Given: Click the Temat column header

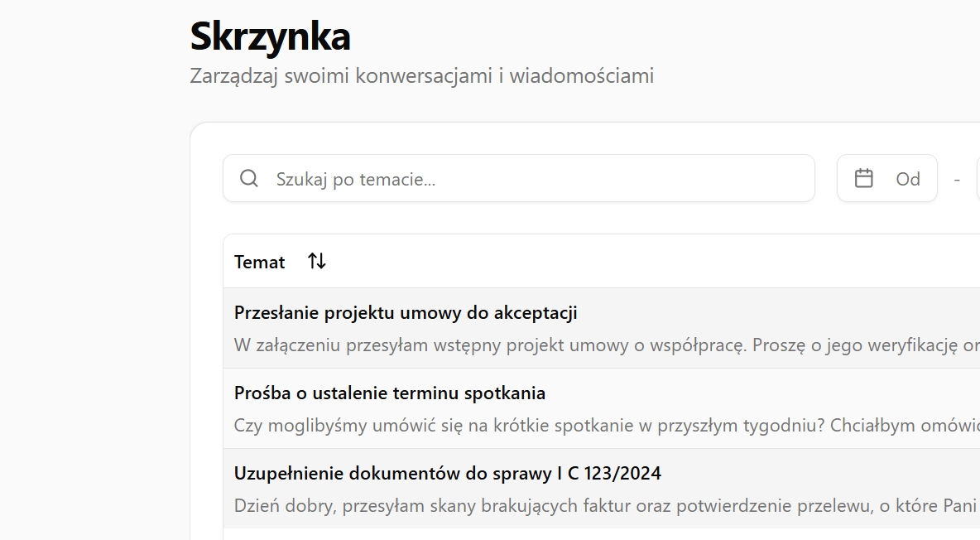Looking at the screenshot, I should coord(259,262).
